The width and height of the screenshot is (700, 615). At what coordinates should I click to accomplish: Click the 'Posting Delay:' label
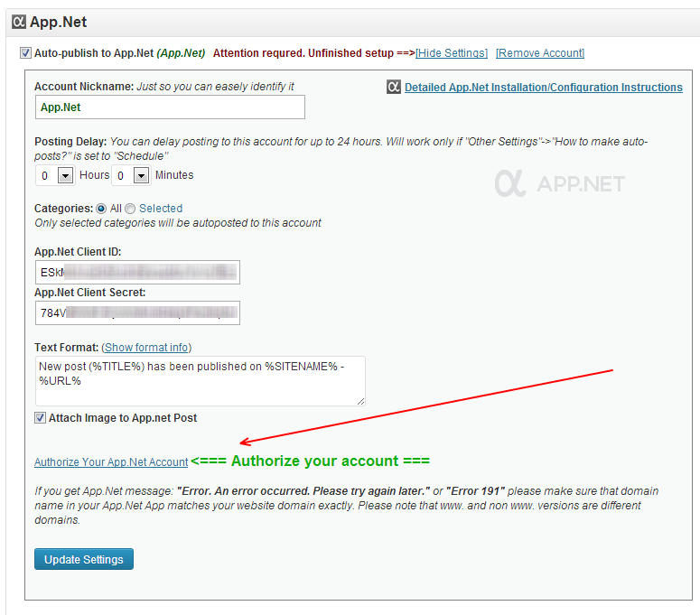click(x=70, y=142)
